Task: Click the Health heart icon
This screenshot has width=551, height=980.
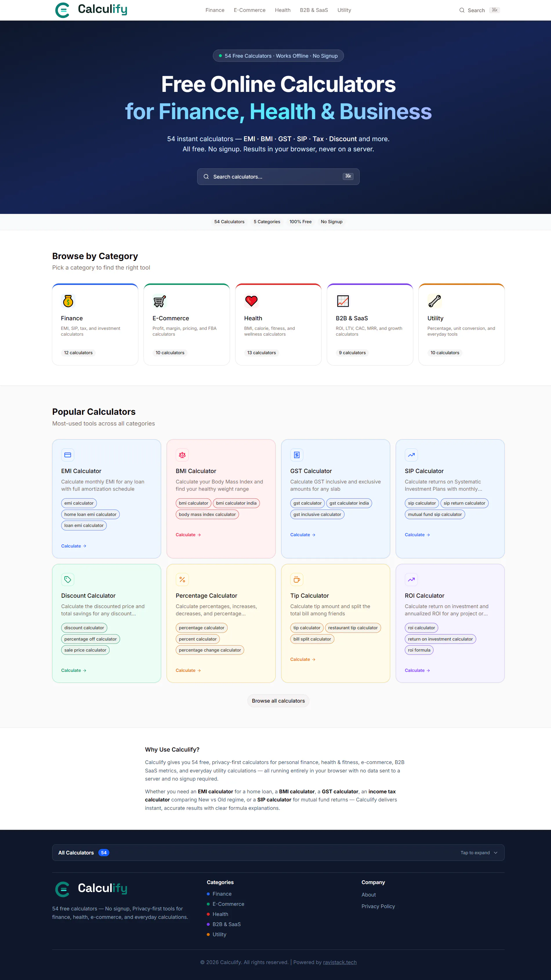Action: pyautogui.click(x=251, y=301)
